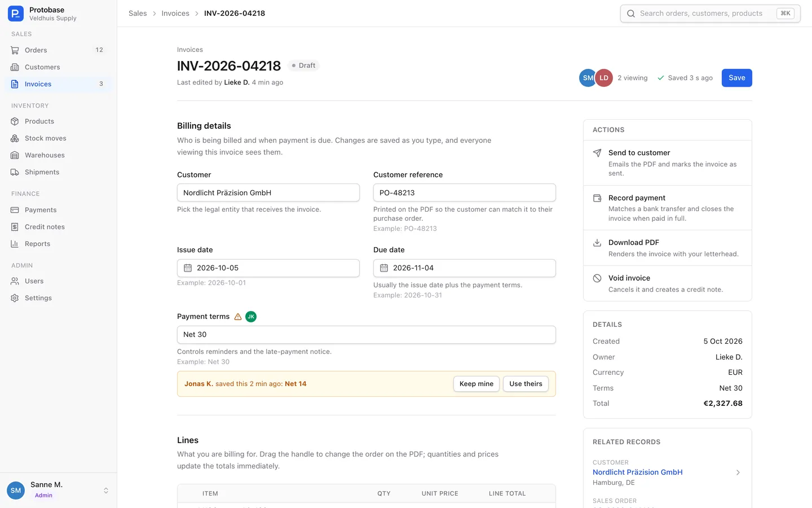Image resolution: width=812 pixels, height=508 pixels.
Task: Click the Reports chart icon
Action: click(x=15, y=244)
